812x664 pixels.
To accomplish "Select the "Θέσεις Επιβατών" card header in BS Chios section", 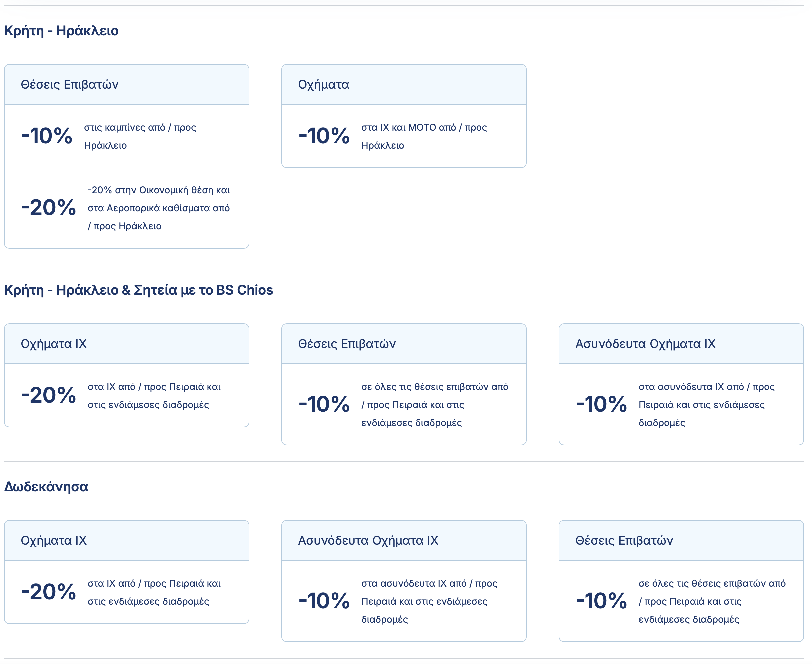I will click(347, 344).
